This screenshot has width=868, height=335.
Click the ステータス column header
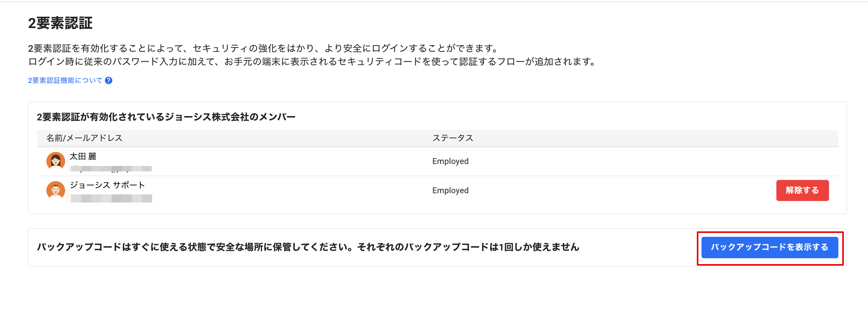click(x=453, y=138)
